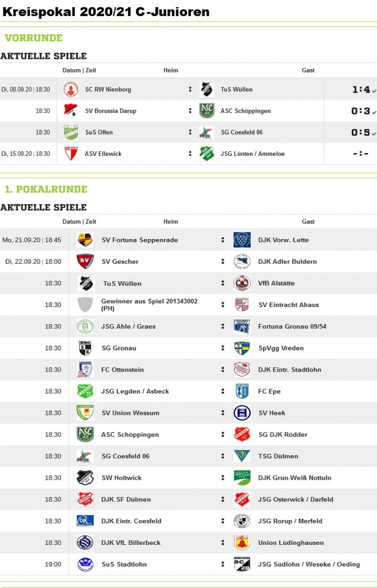Open SV Eintracht Ahaus team link

pos(288,305)
